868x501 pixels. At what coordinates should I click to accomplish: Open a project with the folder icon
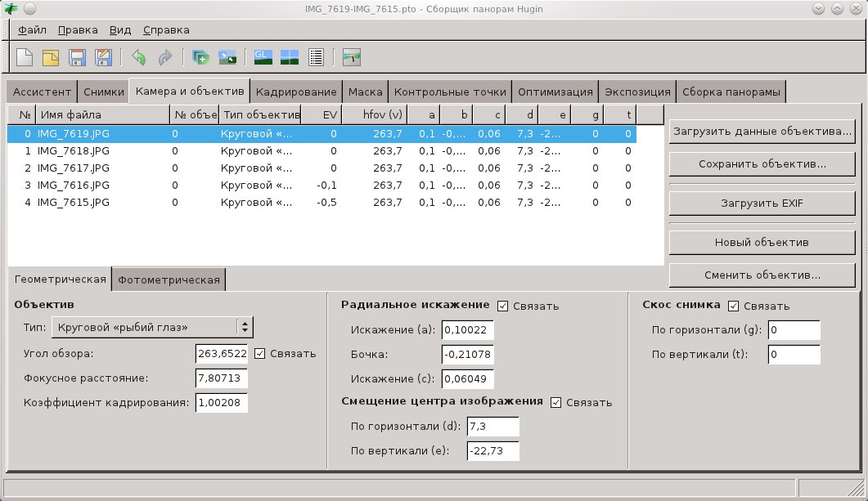tap(51, 57)
